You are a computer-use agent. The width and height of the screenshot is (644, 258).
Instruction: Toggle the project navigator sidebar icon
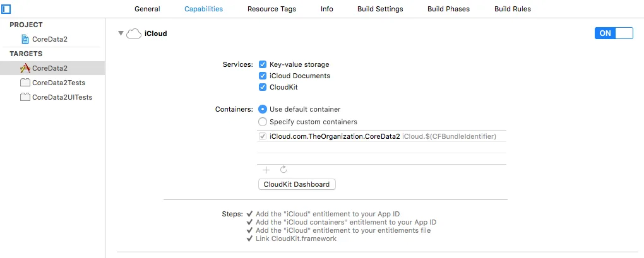6,9
